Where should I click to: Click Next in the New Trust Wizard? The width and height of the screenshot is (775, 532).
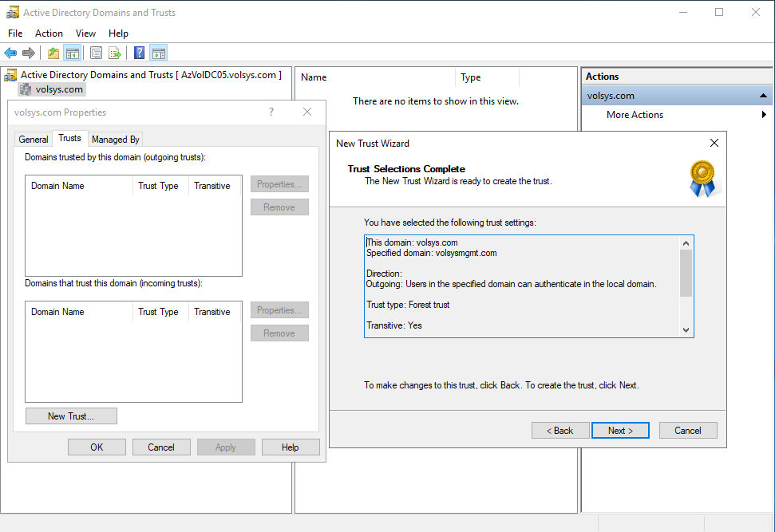point(620,431)
